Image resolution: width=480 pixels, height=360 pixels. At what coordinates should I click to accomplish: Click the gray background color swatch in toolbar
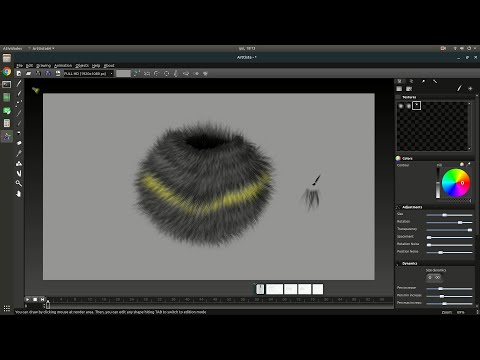(x=123, y=73)
